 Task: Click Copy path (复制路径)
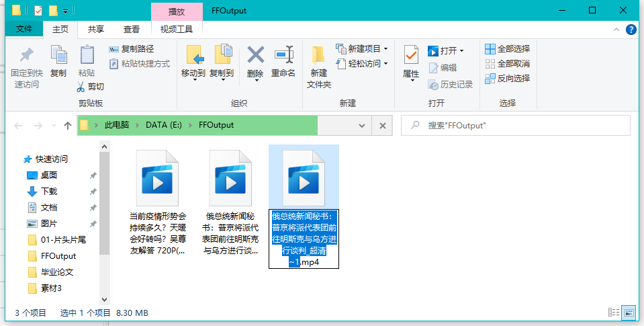[x=132, y=49]
